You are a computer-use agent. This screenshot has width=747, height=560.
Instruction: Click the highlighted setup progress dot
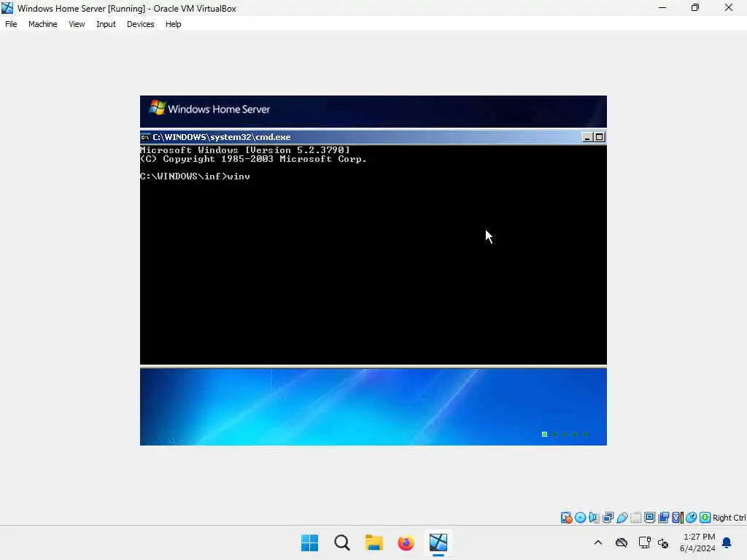[x=544, y=435]
